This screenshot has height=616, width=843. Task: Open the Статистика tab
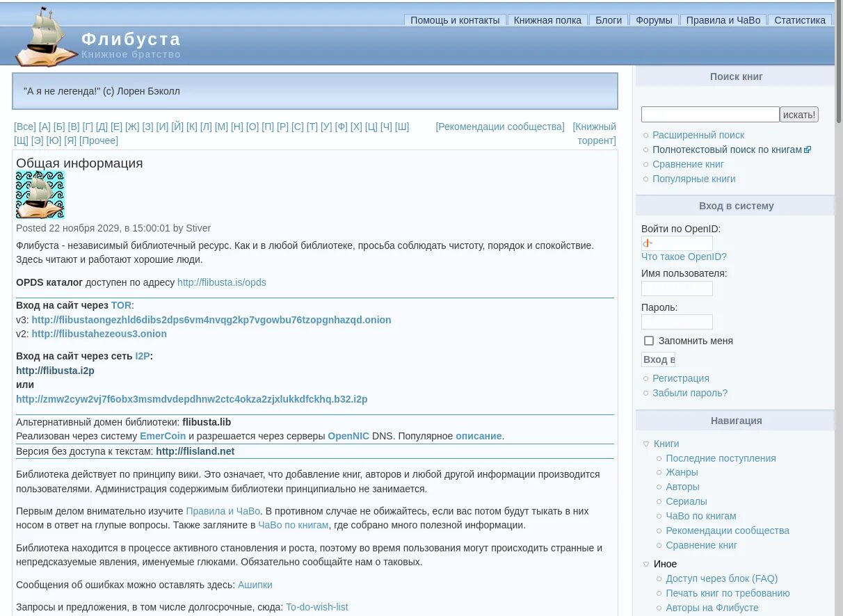click(x=800, y=20)
